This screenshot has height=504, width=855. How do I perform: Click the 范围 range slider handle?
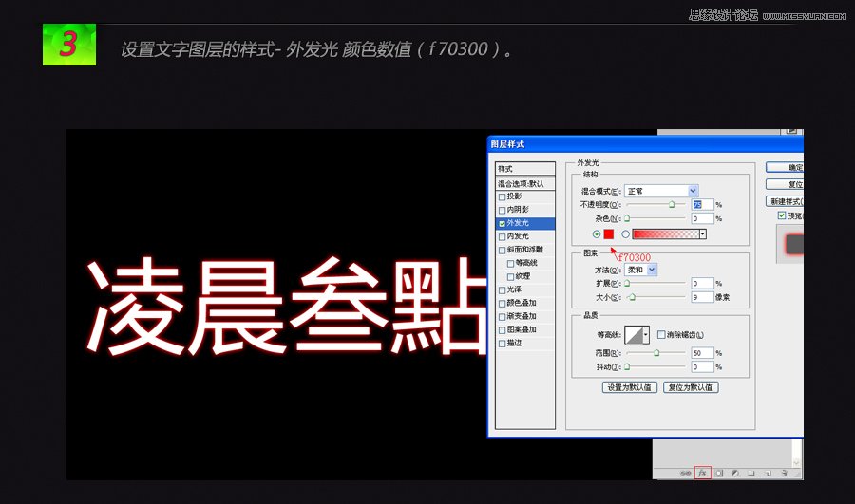656,353
